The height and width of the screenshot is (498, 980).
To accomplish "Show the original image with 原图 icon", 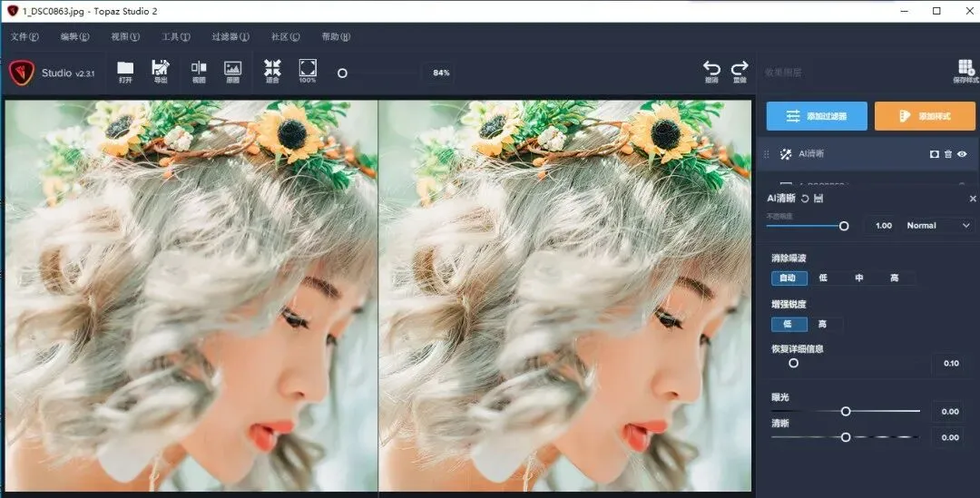I will tap(232, 68).
